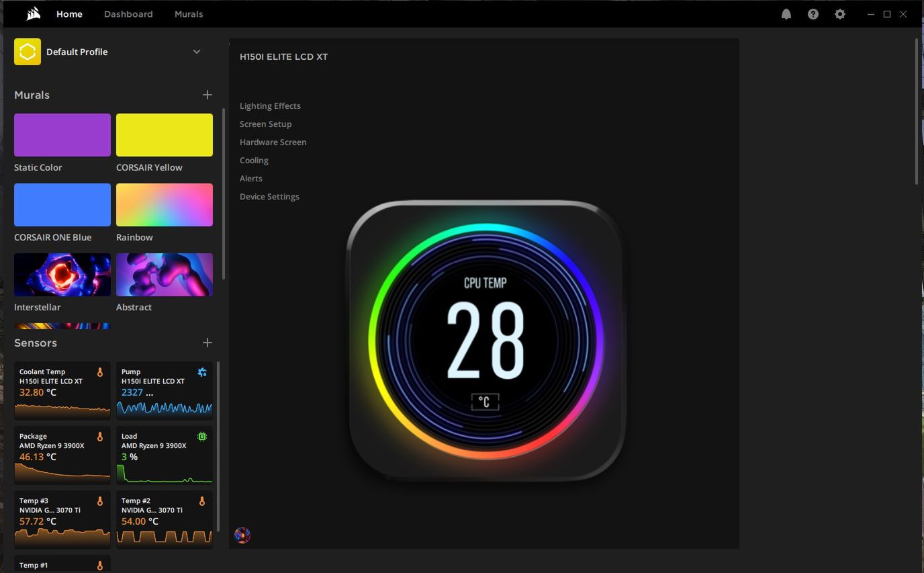924x573 pixels.
Task: Click the Temp #1 thermometer icon
Action: coord(100,566)
